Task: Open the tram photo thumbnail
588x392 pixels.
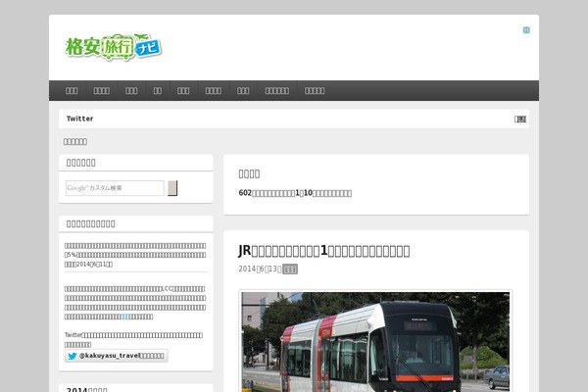Action: [x=375, y=341]
